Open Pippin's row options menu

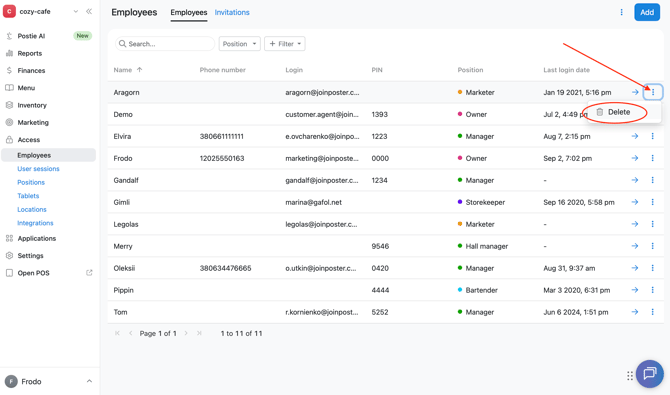(652, 290)
